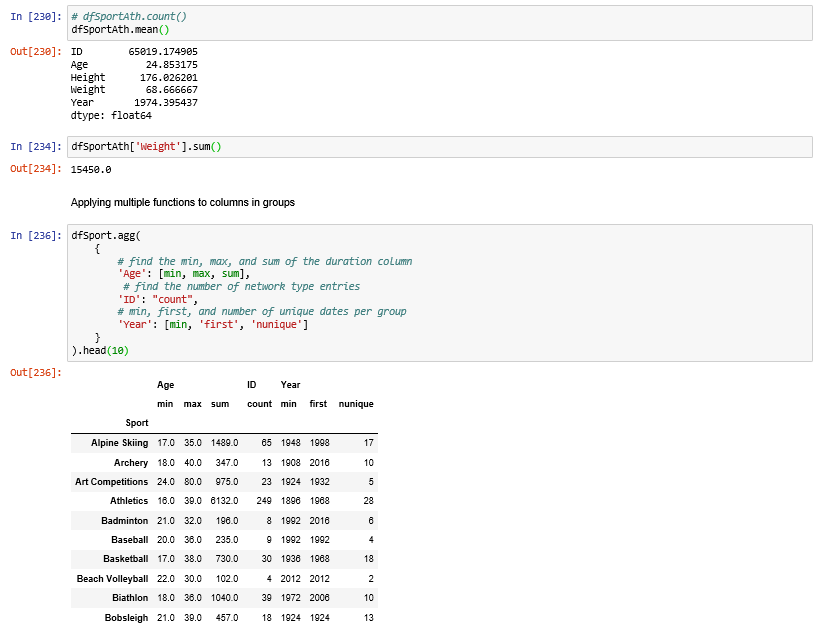Screen dimensions: 819x634
Task: Select the In [234] cell prompt
Action: tap(35, 147)
